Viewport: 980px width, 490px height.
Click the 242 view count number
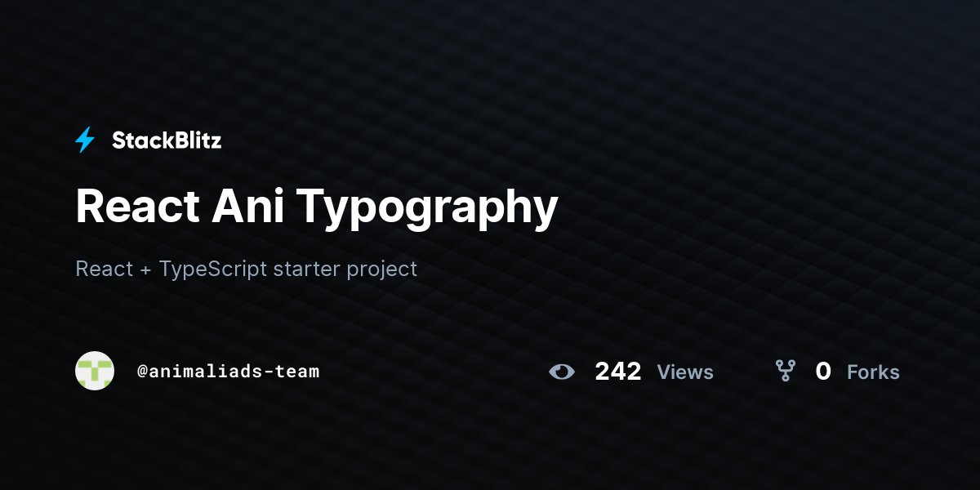tap(618, 372)
